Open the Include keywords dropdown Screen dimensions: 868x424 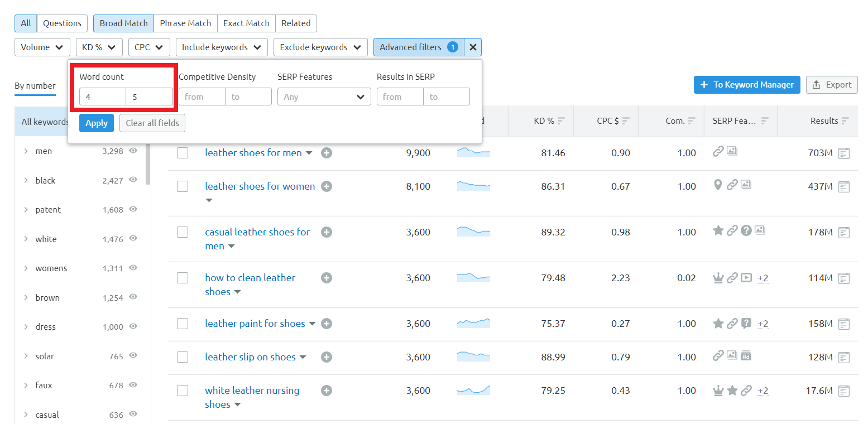[x=222, y=47]
